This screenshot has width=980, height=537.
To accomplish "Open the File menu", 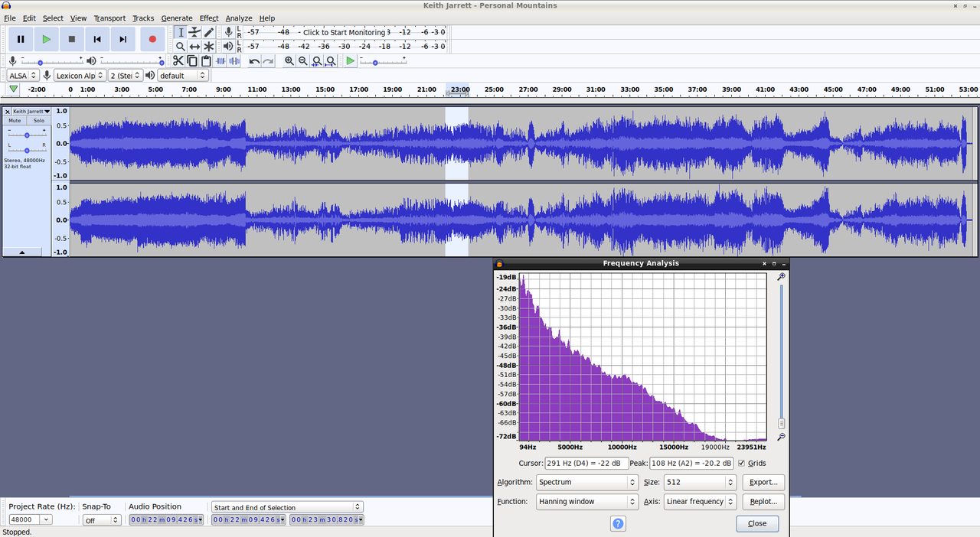I will [x=10, y=18].
